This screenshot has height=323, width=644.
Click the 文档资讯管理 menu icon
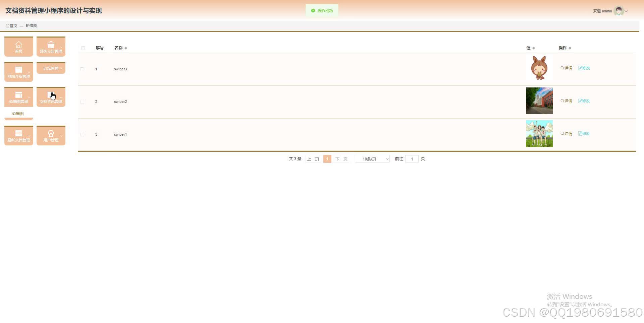tap(51, 95)
